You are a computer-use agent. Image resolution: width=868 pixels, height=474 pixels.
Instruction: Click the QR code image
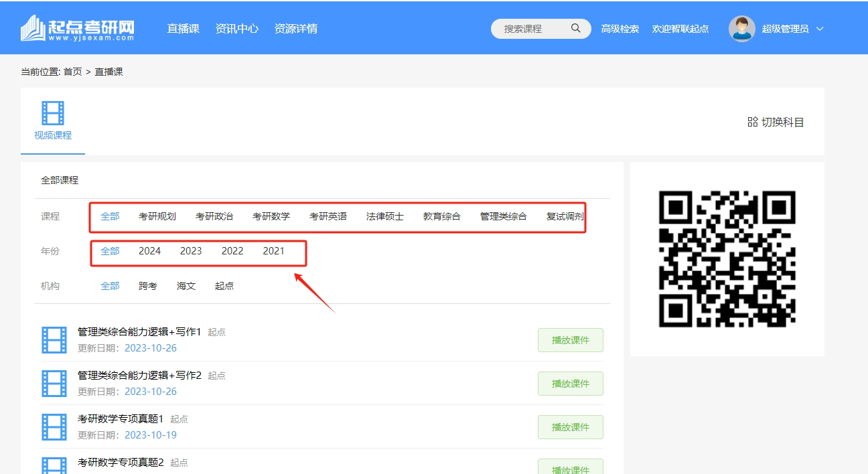727,259
